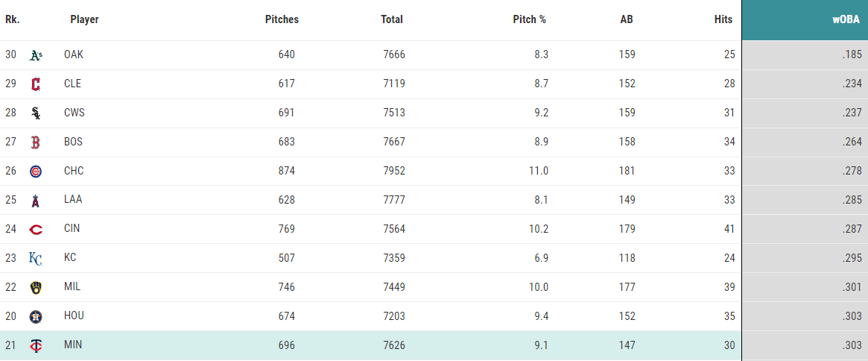Click the AB column header
This screenshot has height=361, width=868.
(627, 19)
